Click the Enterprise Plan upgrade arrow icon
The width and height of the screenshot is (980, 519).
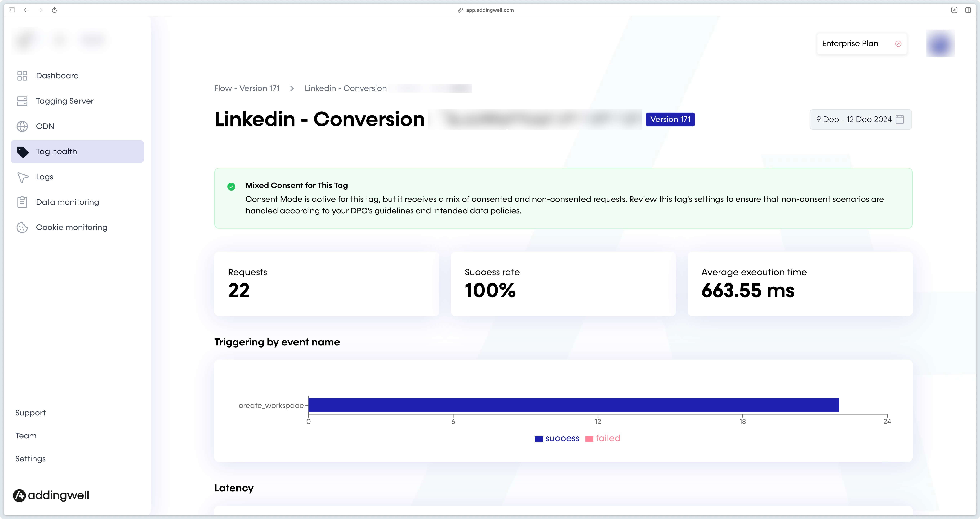pos(898,44)
